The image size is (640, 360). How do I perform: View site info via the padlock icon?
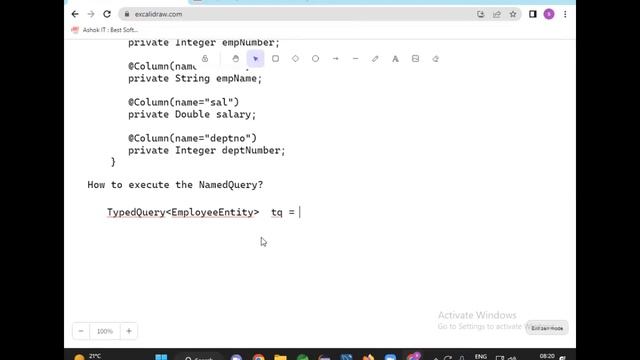click(x=127, y=14)
